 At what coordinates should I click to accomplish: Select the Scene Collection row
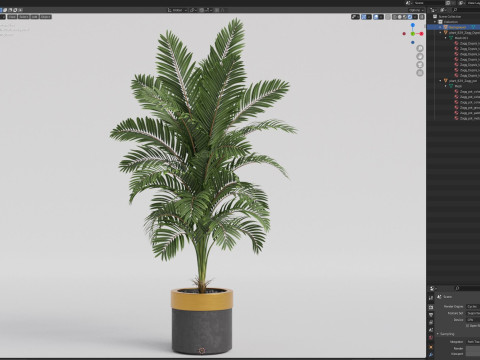(454, 16)
